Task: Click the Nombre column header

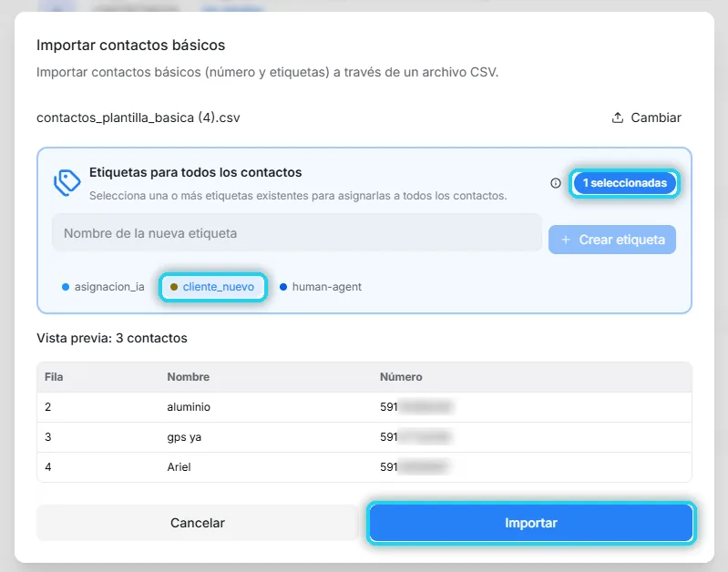Action: coord(188,376)
